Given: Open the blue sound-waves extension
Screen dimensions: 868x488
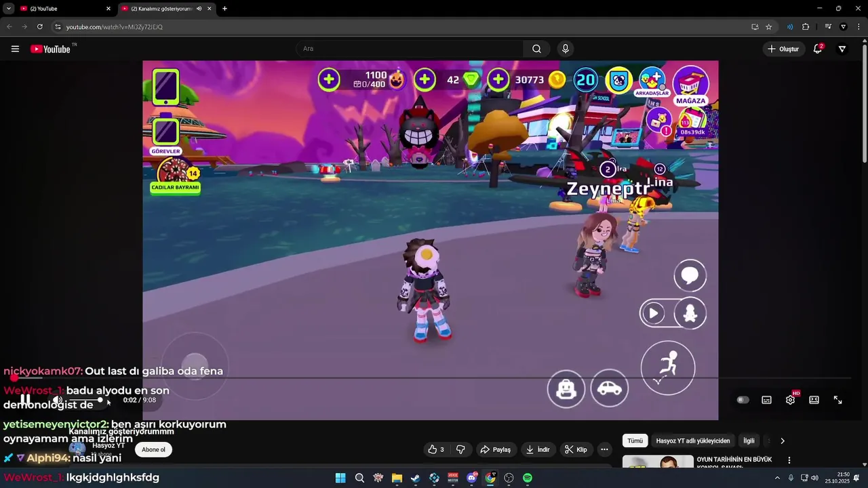Looking at the screenshot, I should (x=790, y=27).
